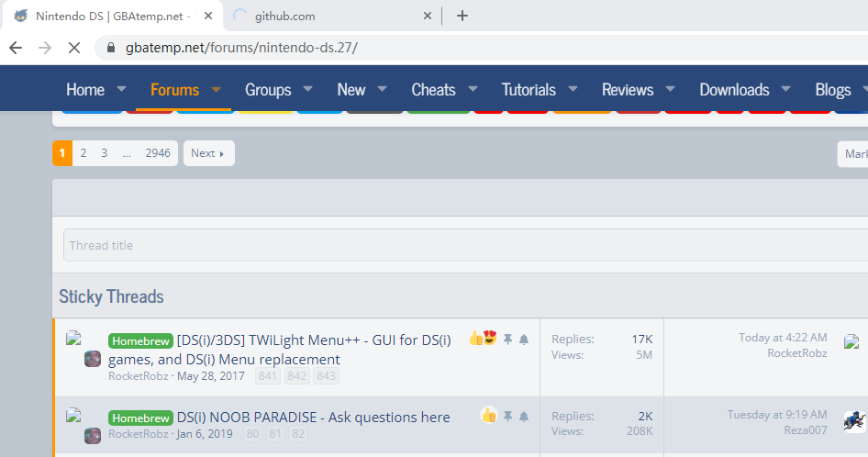Close the github.com tab
868x457 pixels.
[x=428, y=17]
